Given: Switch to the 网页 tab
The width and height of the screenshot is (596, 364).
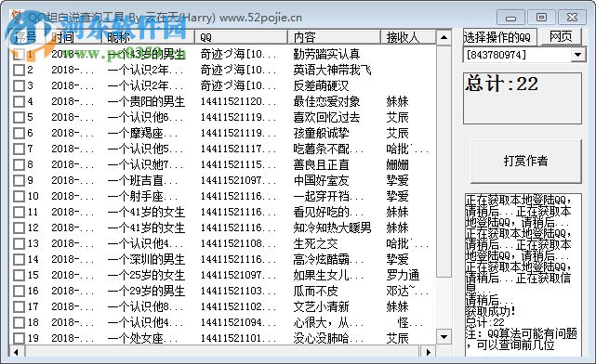Looking at the screenshot, I should 561,37.
